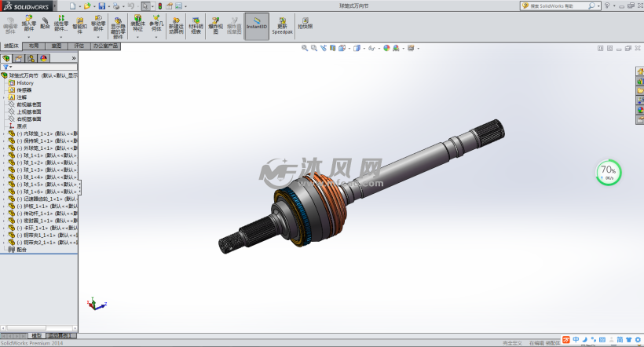Click the Exploded View (爆炸视图) tool
Viewport: 644px width, 347px height.
click(215, 25)
